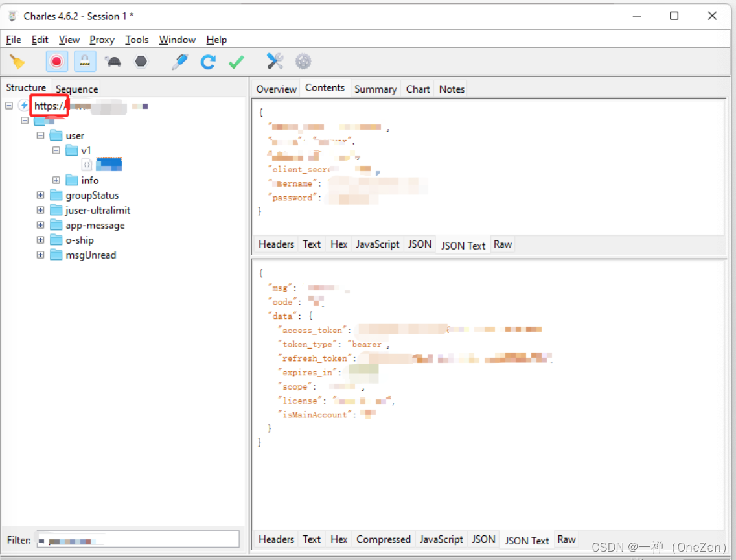Open Compose with the pen icon
This screenshot has width=736, height=560.
pos(179,62)
